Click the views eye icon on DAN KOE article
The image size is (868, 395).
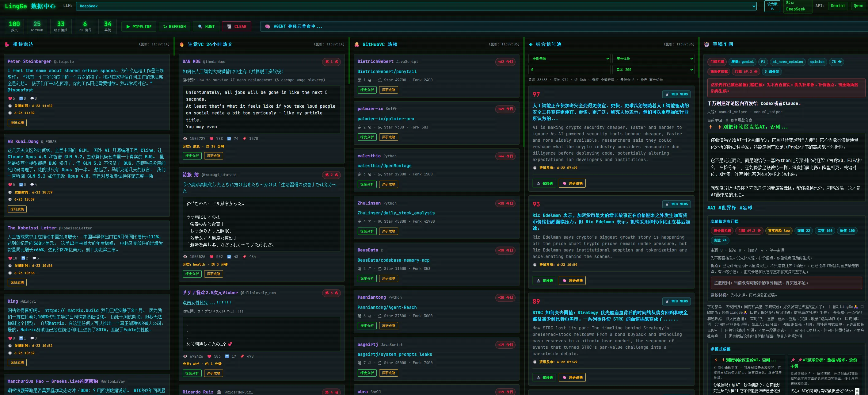185,139
